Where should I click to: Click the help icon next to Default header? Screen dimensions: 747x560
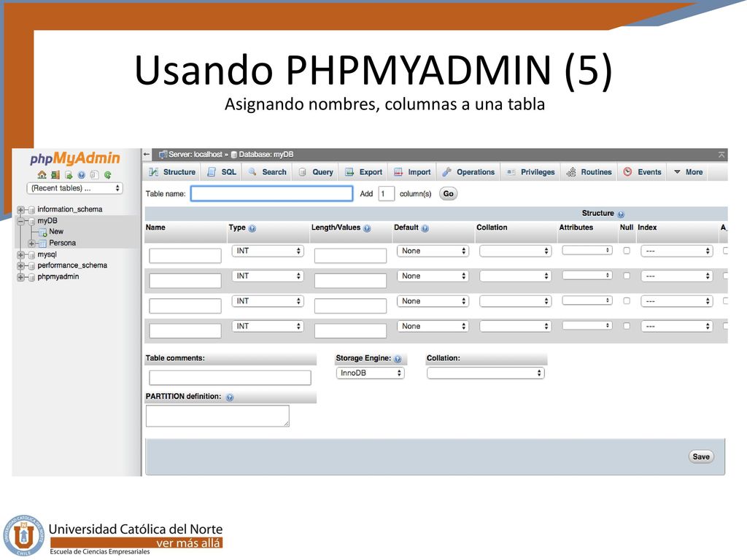425,228
